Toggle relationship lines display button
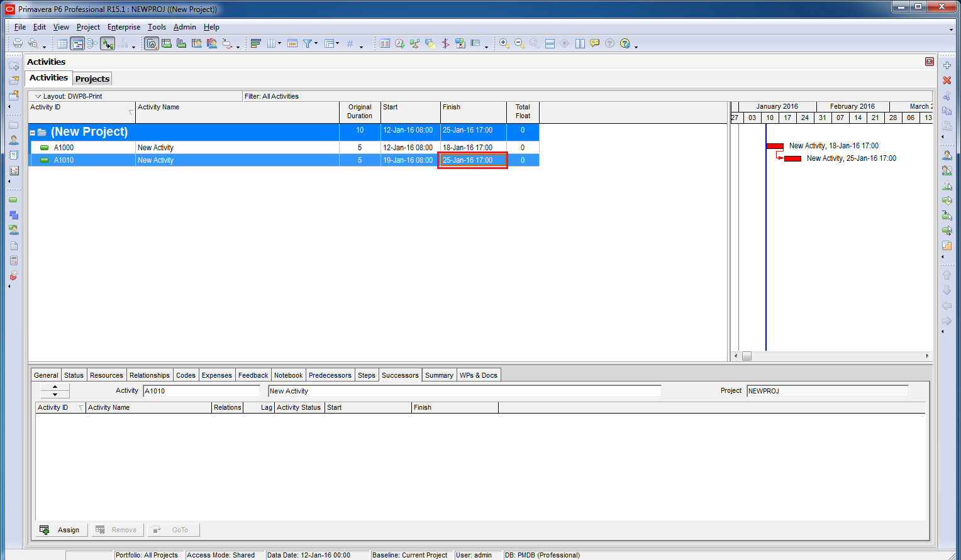 (108, 43)
